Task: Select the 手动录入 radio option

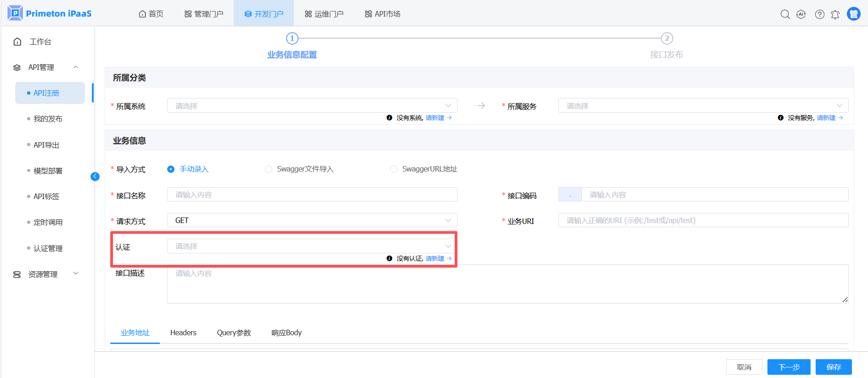Action: 171,169
